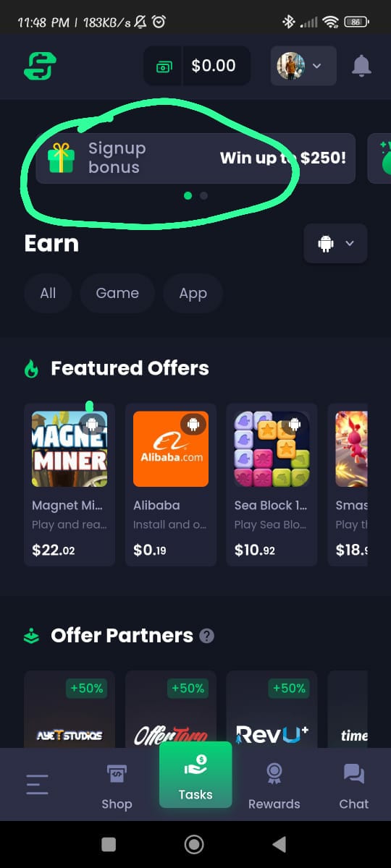This screenshot has width=391, height=868.
Task: Tap the Android home navigation button
Action: [x=194, y=844]
